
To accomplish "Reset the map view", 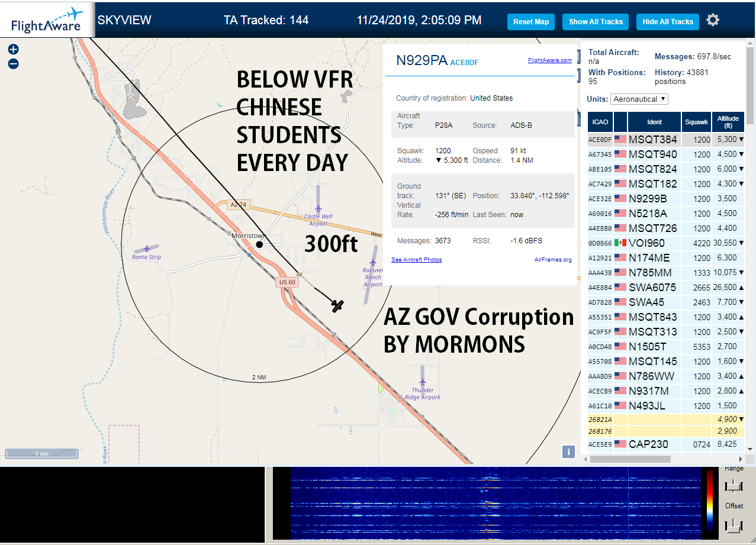I will coord(531,22).
